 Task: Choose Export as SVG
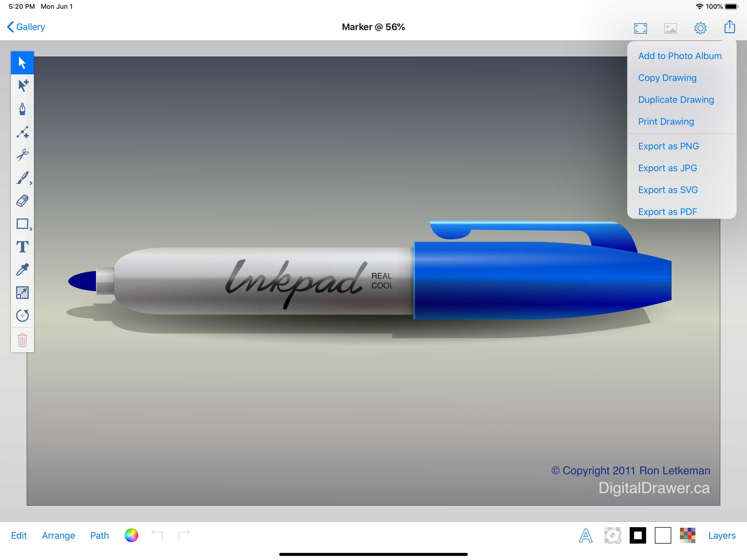(x=668, y=191)
